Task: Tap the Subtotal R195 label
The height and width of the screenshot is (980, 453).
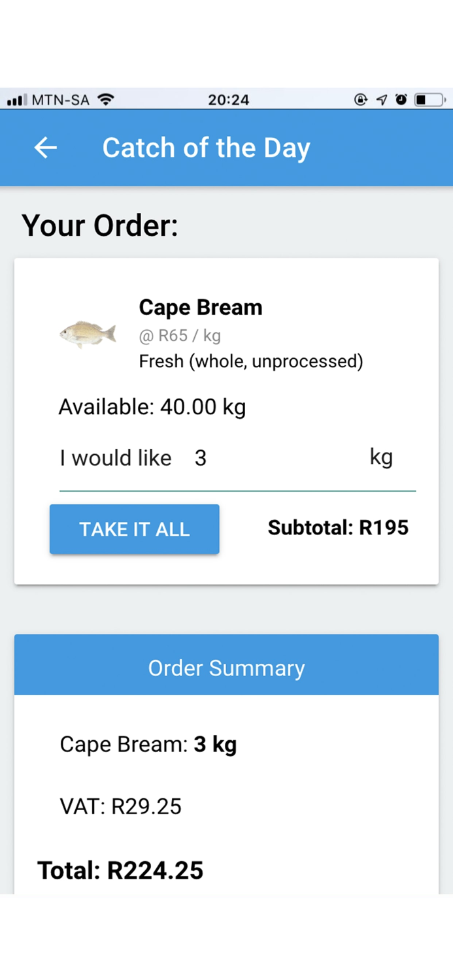Action: pos(338,528)
